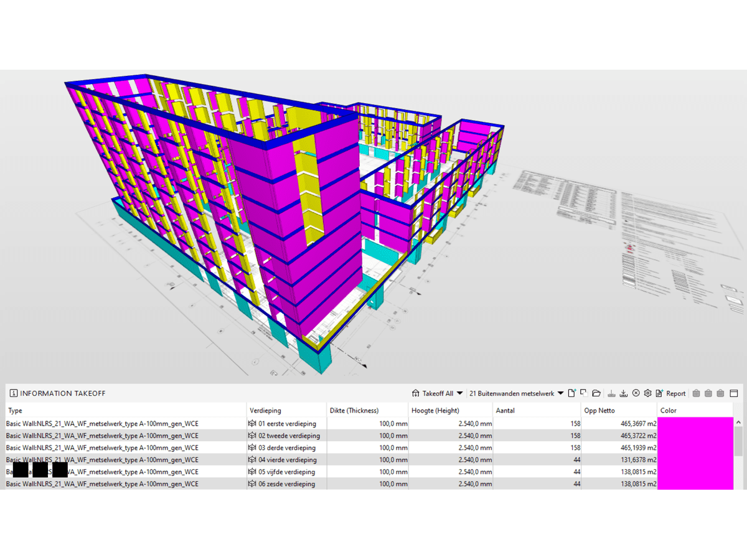Click the panel window icon at toolbar end
This screenshot has height=560, width=747.
tap(733, 393)
